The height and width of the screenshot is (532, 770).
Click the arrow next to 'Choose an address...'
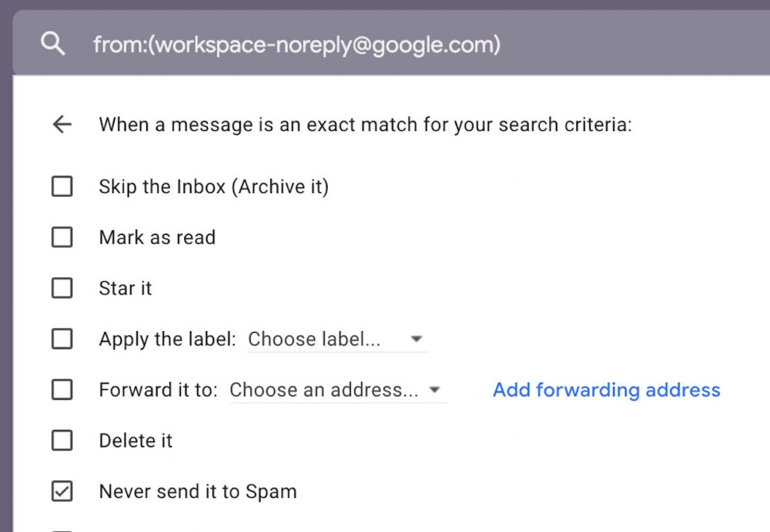pyautogui.click(x=436, y=390)
